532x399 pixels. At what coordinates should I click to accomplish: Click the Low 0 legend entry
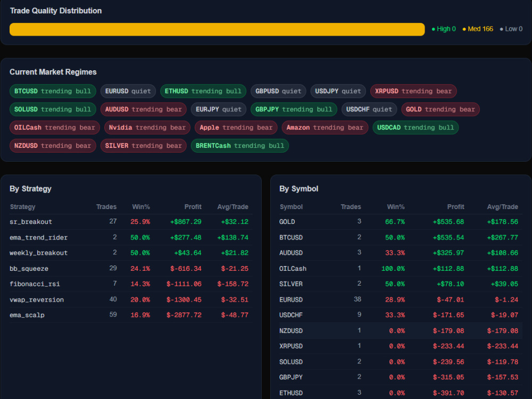click(511, 29)
